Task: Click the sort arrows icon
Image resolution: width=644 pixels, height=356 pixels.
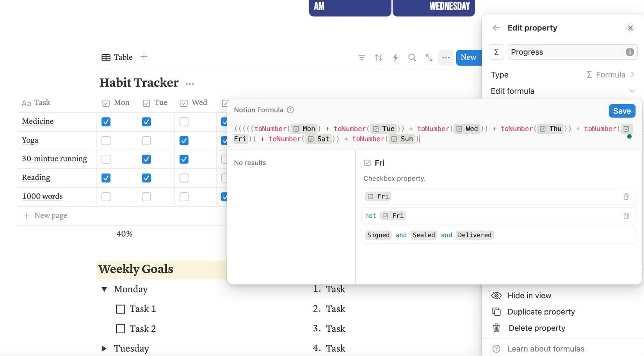Action: click(x=378, y=57)
